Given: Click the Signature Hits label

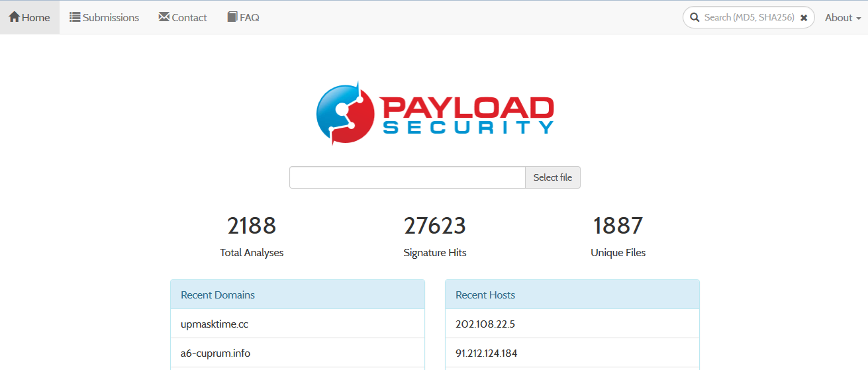Looking at the screenshot, I should tap(435, 253).
